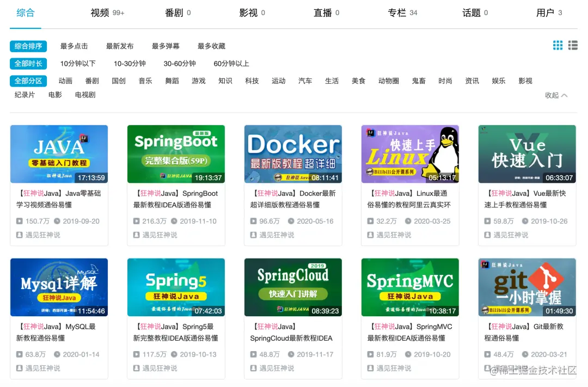Filter by 国创 category
588x387 pixels.
[119, 81]
